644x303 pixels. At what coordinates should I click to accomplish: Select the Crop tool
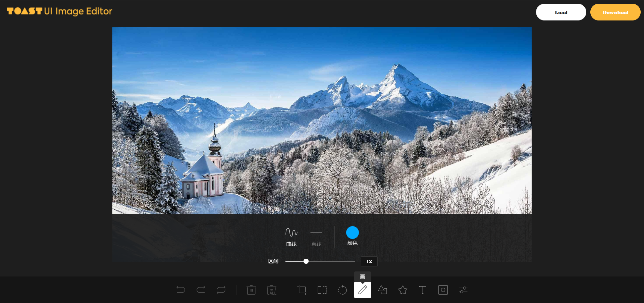pyautogui.click(x=302, y=290)
